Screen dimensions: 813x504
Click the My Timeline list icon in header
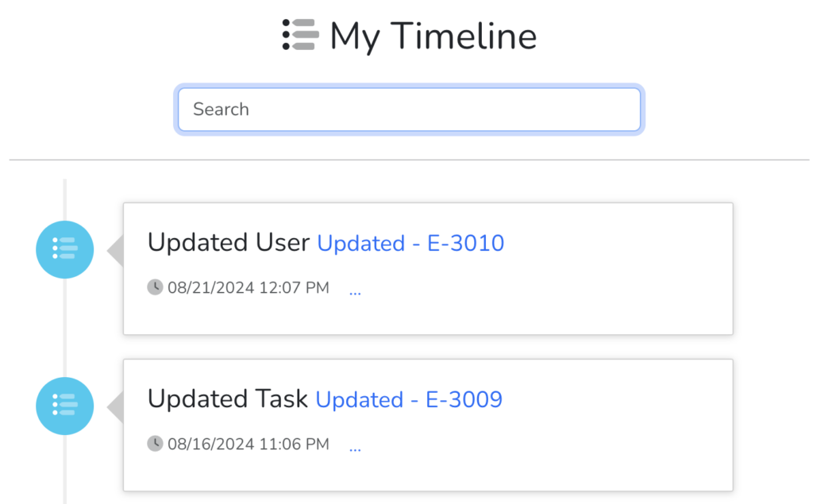(x=300, y=35)
